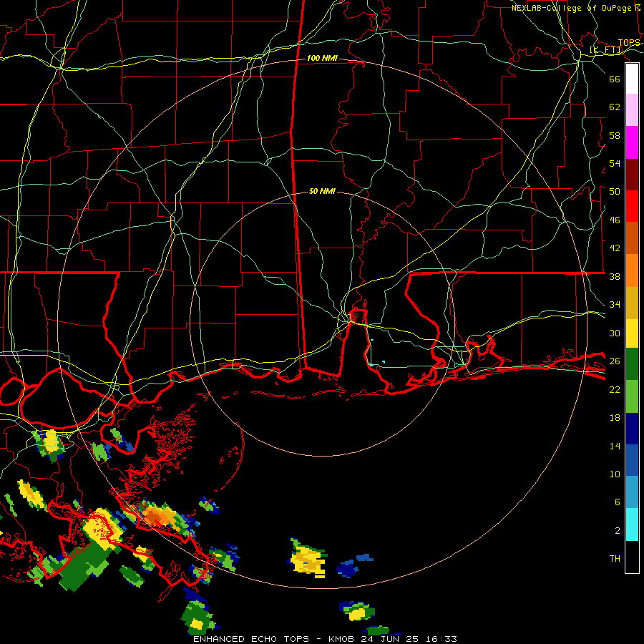
Task: Select the "46" legend value
Action: click(615, 220)
